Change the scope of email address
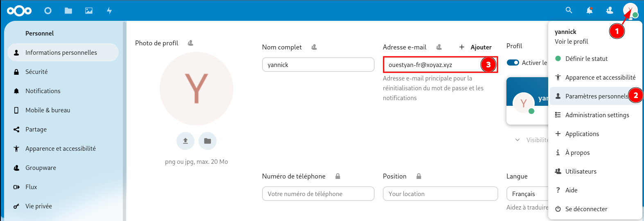The width and height of the screenshot is (644, 221). coord(439,47)
